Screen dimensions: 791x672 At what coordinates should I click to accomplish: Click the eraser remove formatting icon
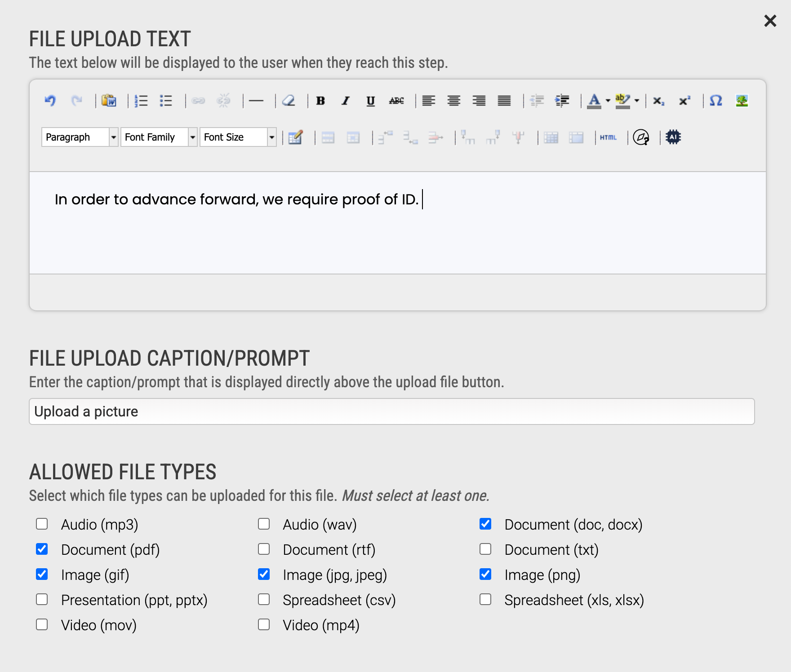pos(289,101)
